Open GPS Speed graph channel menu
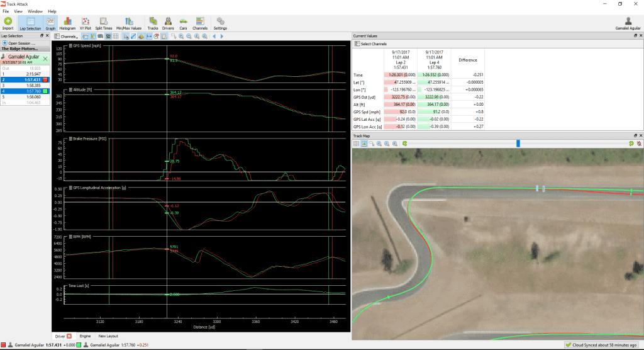This screenshot has height=350, width=644. click(70, 46)
